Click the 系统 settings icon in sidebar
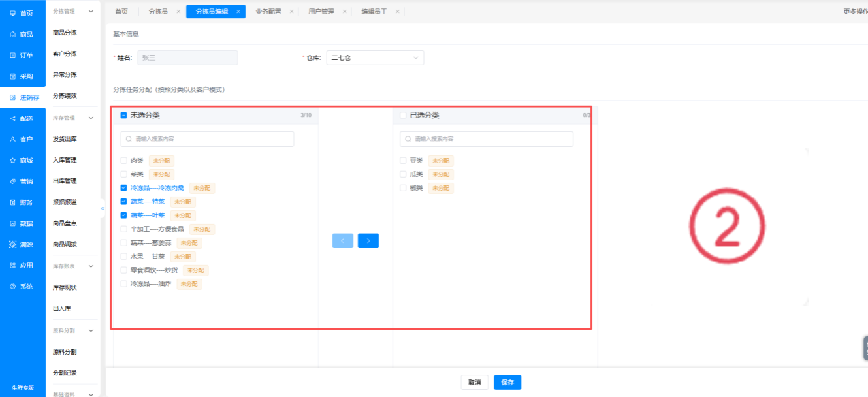Viewport: 868px width, 397px height. tap(13, 287)
